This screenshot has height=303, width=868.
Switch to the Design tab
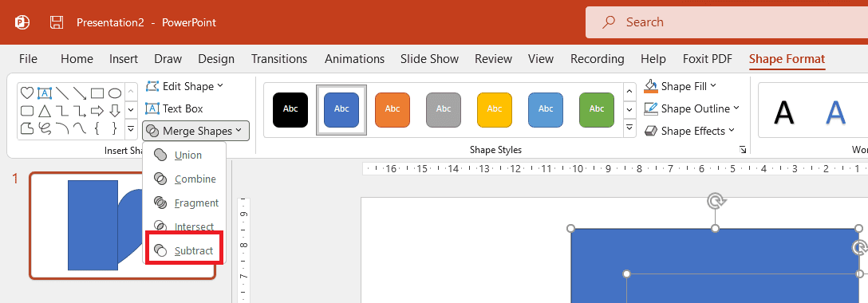point(216,59)
